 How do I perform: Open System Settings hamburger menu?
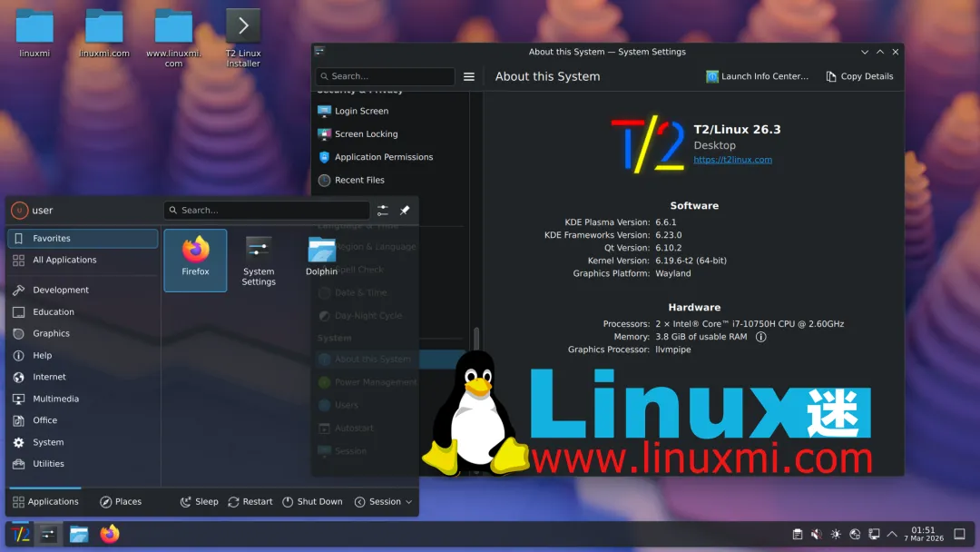[469, 76]
